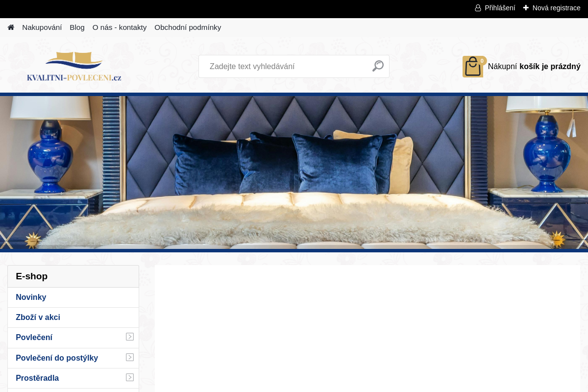
Task: Expand the Prostěradla category arrow
Action: point(130,377)
